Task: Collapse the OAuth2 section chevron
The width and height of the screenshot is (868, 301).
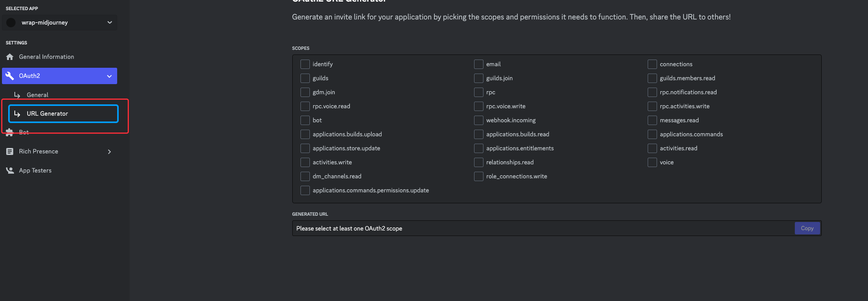Action: click(x=109, y=76)
